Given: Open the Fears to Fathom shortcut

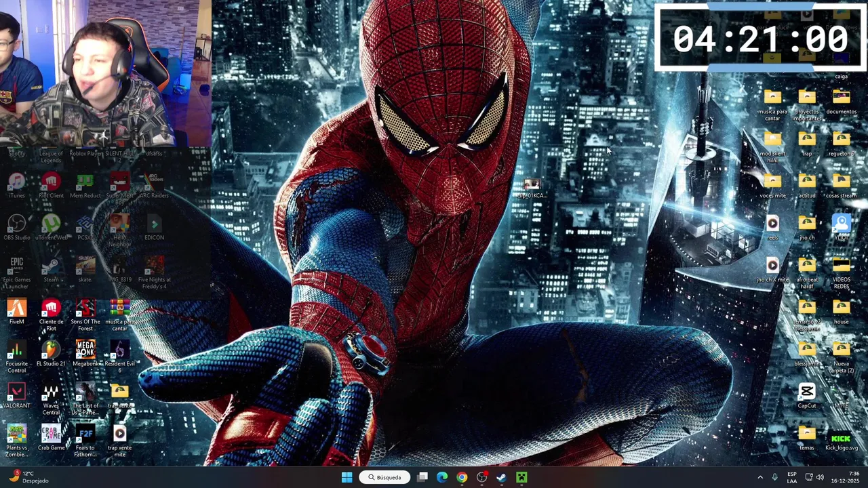Looking at the screenshot, I should click(85, 441).
